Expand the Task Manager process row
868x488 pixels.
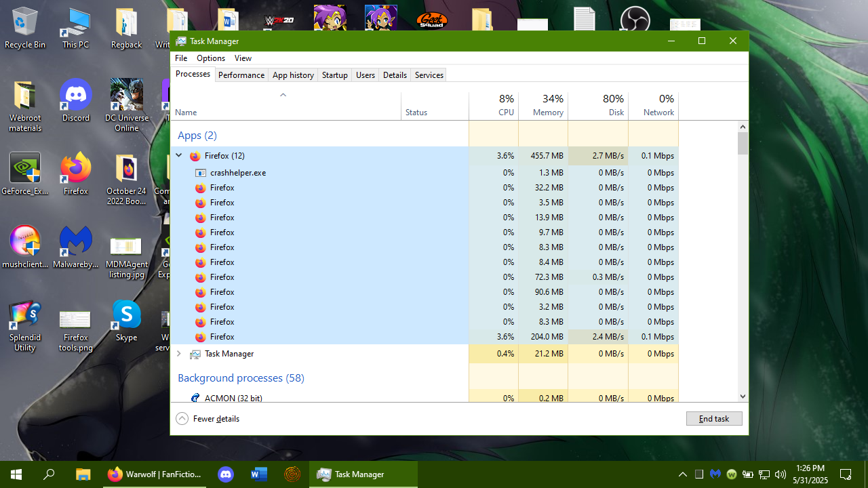[179, 354]
